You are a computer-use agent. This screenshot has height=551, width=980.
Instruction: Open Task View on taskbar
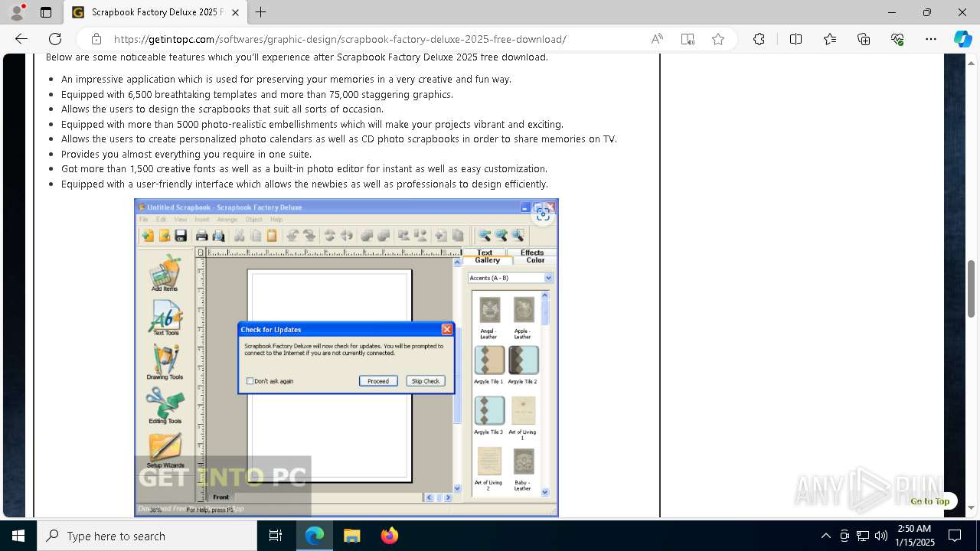click(276, 536)
